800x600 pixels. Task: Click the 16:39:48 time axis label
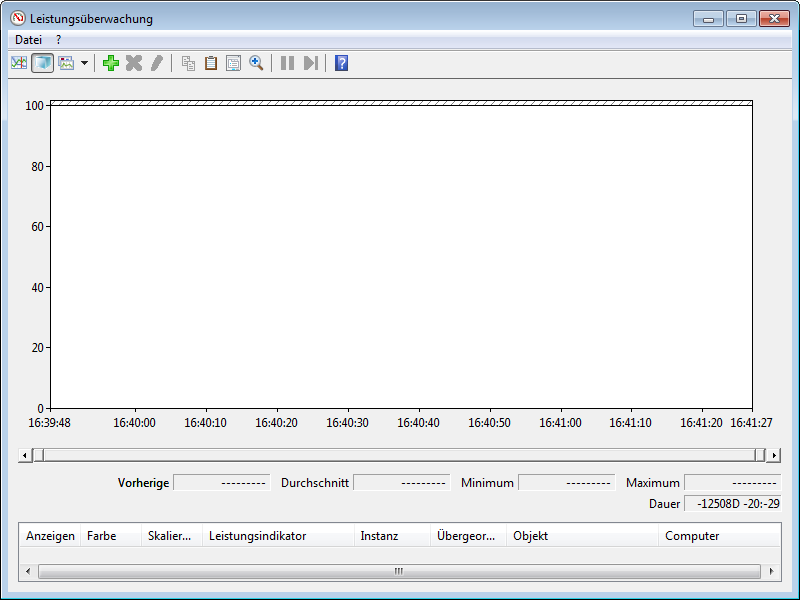coord(49,423)
